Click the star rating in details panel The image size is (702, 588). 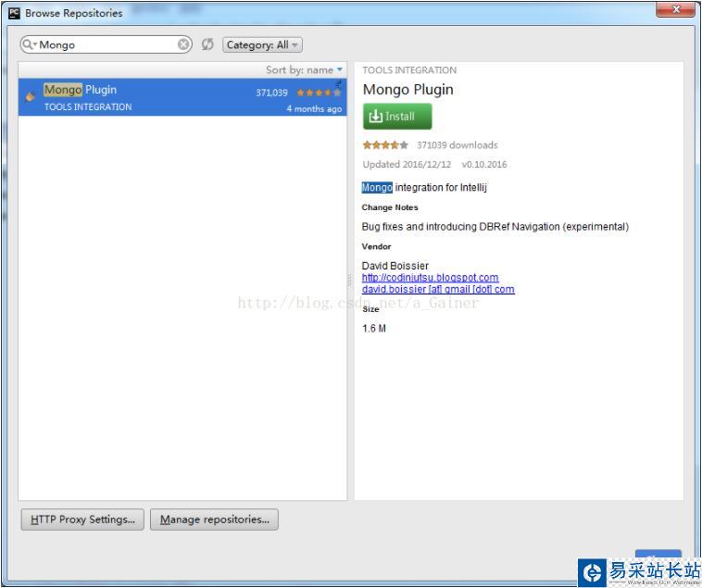click(385, 145)
